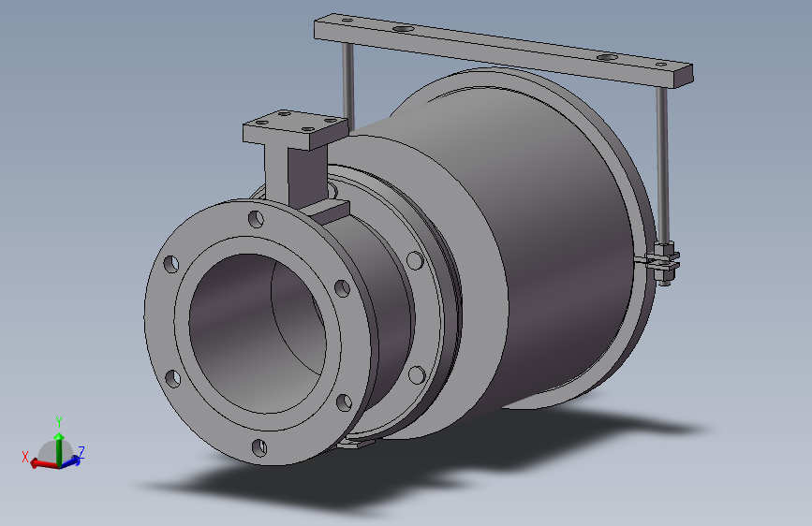The height and width of the screenshot is (526, 812).
Task: Select the square four-hole mounting plate
Action: point(295,129)
